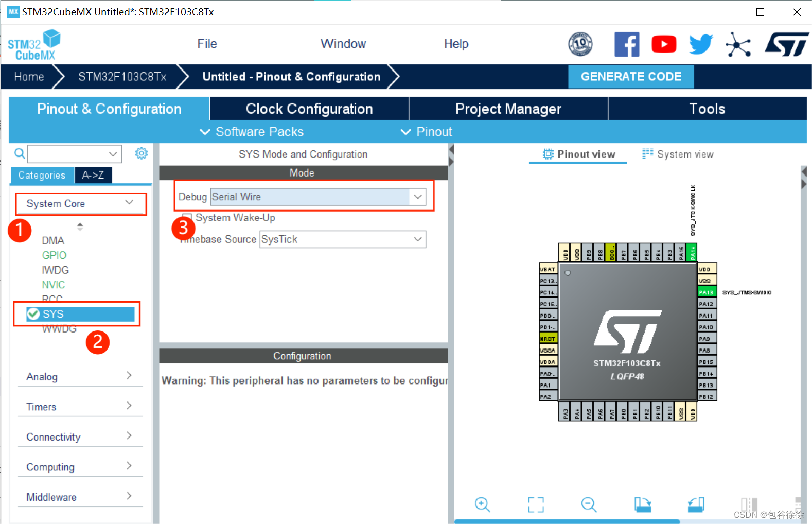This screenshot has height=524, width=812.
Task: Select IWDG in System Core list
Action: [x=55, y=270]
